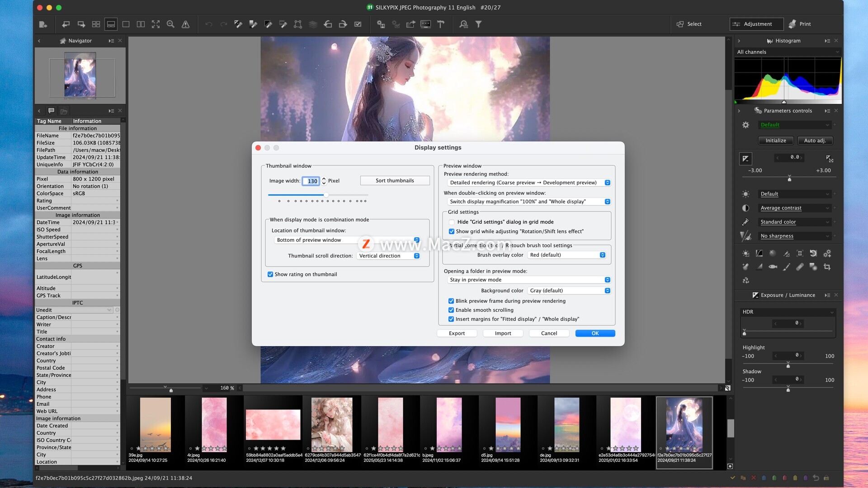
Task: Open Location of thumbnail window dropdown
Action: click(x=347, y=240)
